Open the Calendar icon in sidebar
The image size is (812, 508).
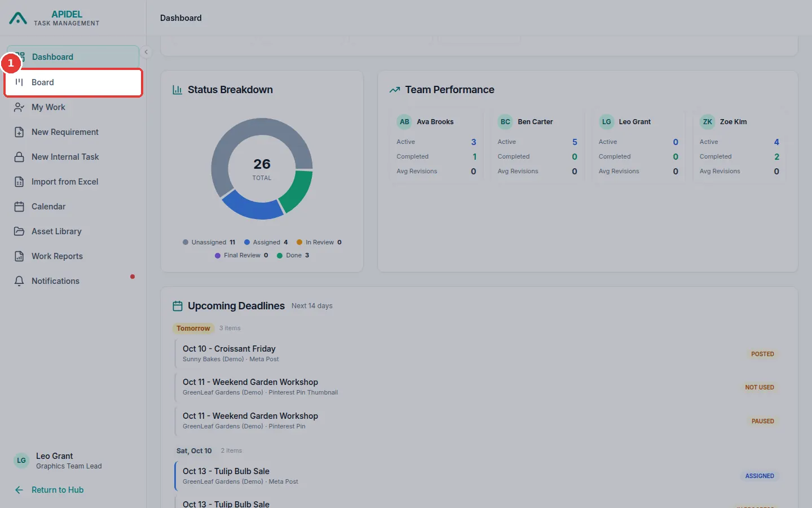(x=19, y=207)
